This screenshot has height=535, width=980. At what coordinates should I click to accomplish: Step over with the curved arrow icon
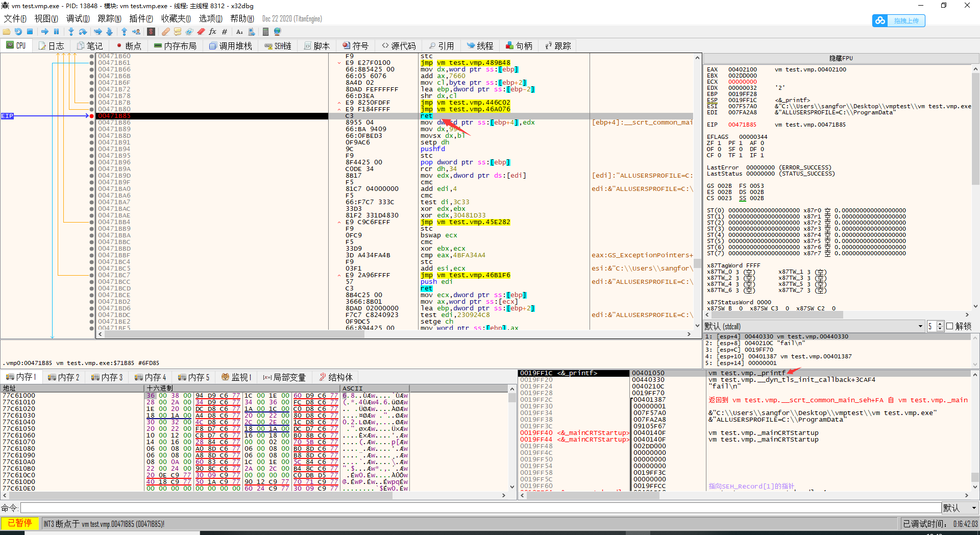pyautogui.click(x=83, y=32)
